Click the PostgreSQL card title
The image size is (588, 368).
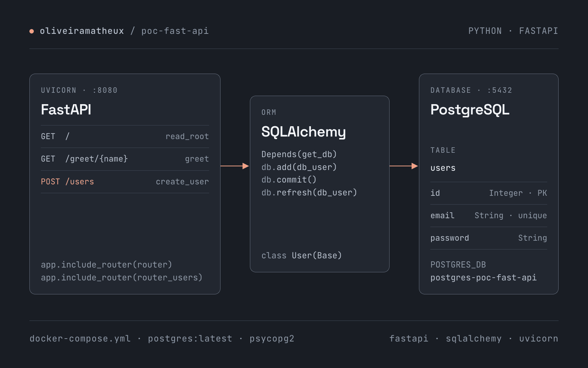click(x=470, y=110)
